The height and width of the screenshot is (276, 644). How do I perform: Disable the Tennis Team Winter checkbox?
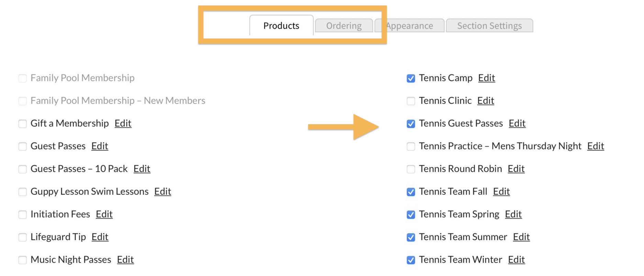coord(411,260)
